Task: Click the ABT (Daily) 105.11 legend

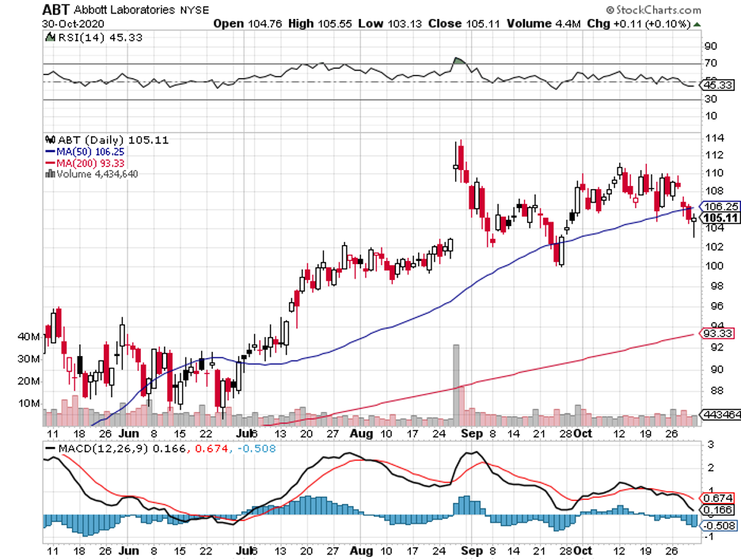Action: [x=113, y=140]
